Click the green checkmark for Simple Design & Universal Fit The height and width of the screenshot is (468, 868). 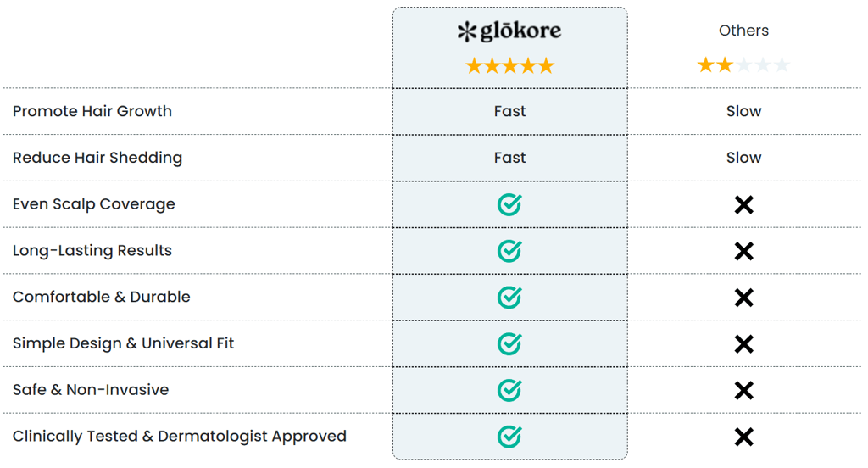click(509, 343)
